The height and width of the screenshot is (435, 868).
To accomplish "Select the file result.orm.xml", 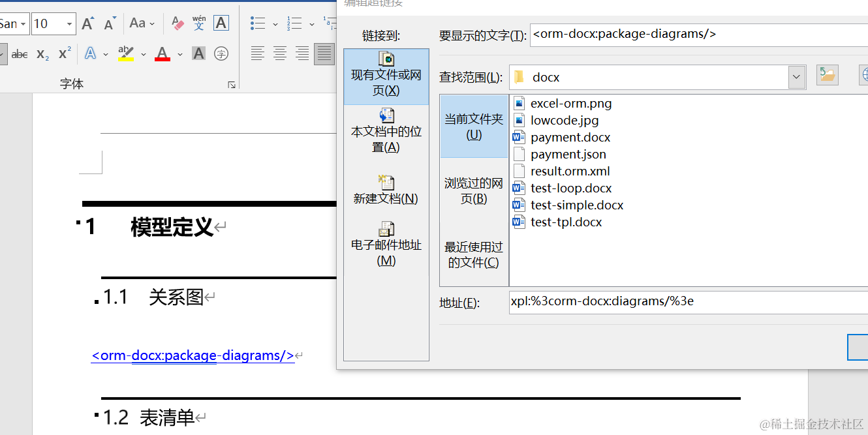I will pyautogui.click(x=570, y=171).
